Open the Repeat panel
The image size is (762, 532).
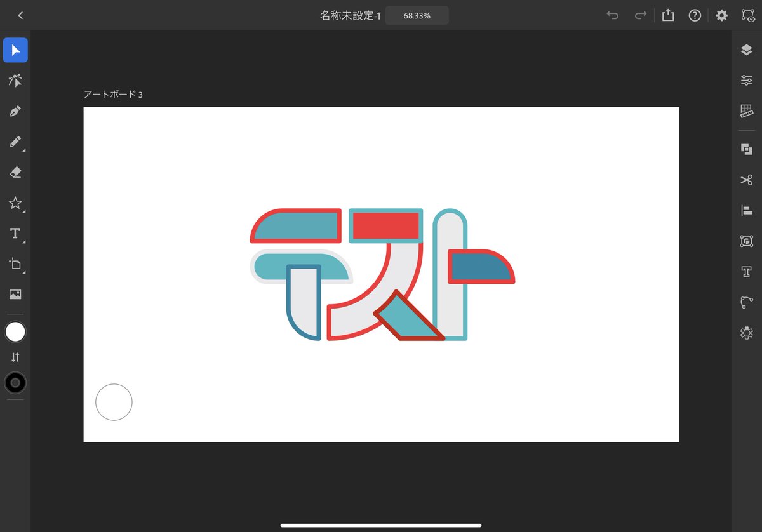tap(747, 333)
